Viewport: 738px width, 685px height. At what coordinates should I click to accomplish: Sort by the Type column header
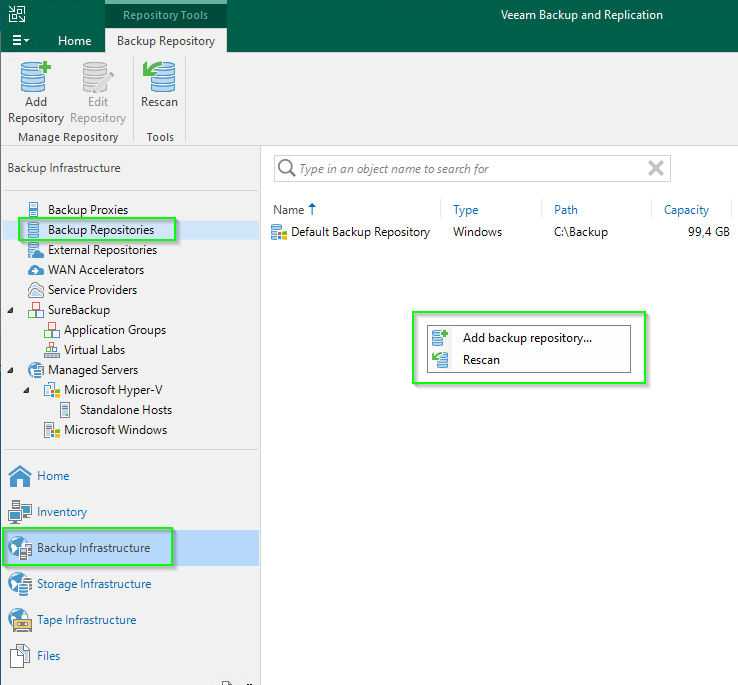pyautogui.click(x=465, y=210)
